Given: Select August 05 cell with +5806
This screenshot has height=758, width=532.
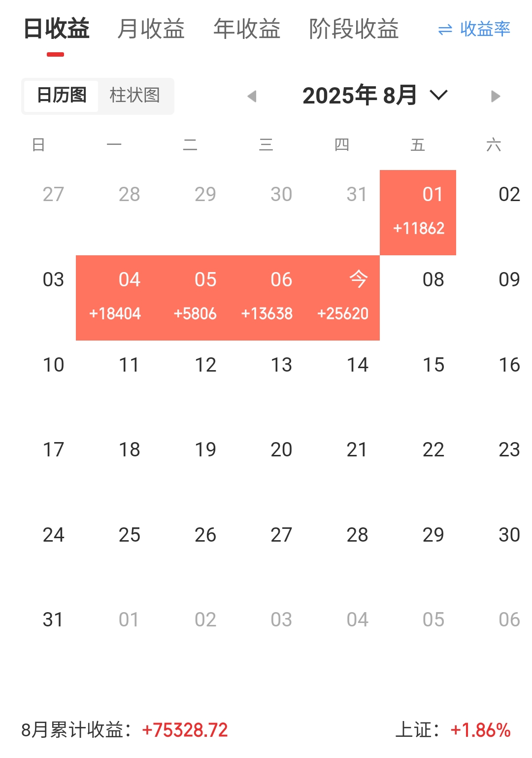Looking at the screenshot, I should point(195,298).
